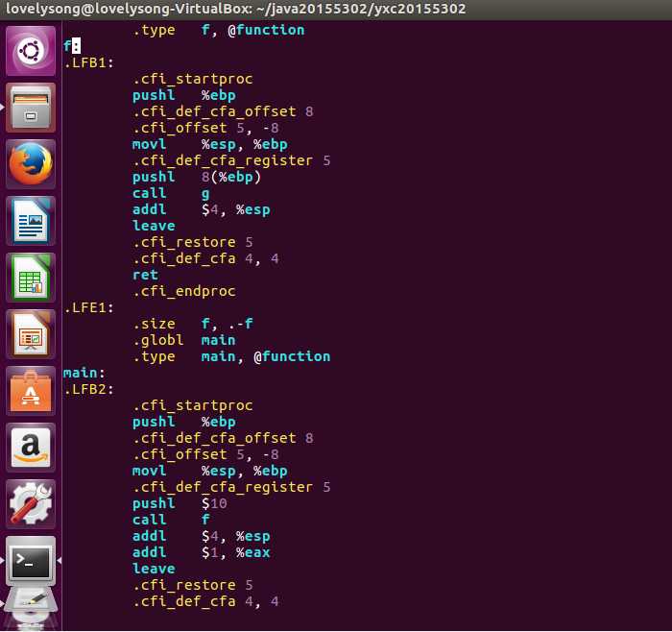
Task: Open Ubuntu Software Center icon
Action: (x=31, y=391)
